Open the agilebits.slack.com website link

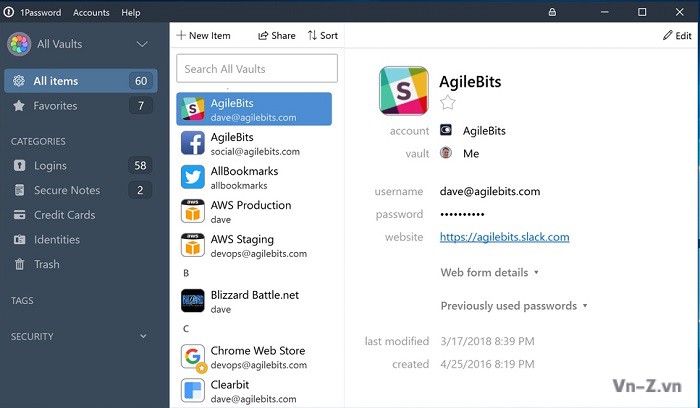point(504,237)
